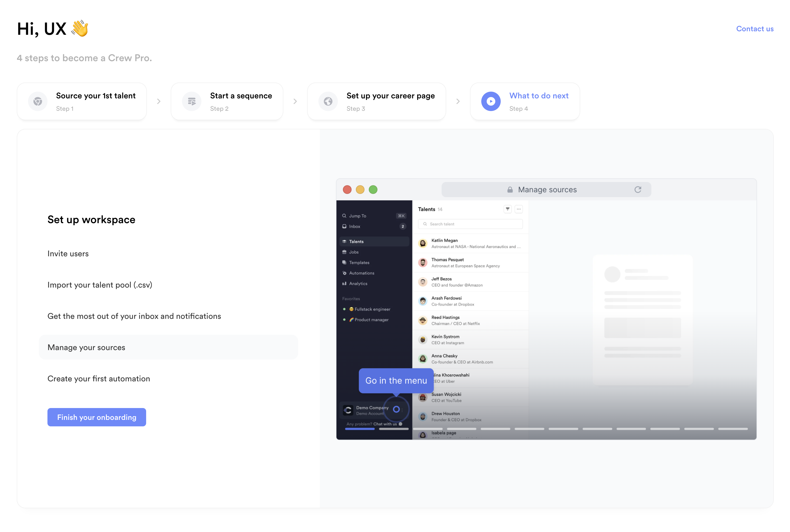Open Import your talent pool (.csv)
The height and width of the screenshot is (532, 790).
click(100, 285)
